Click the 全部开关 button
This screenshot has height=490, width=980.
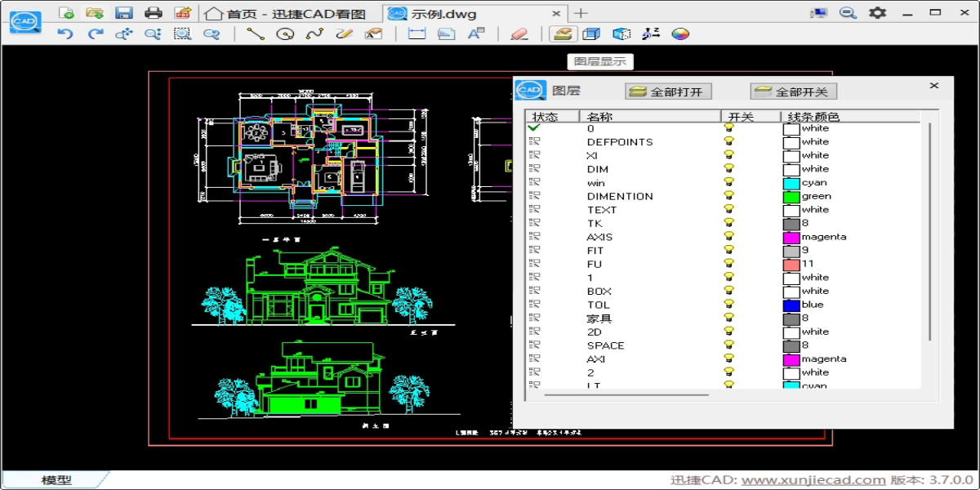[794, 91]
